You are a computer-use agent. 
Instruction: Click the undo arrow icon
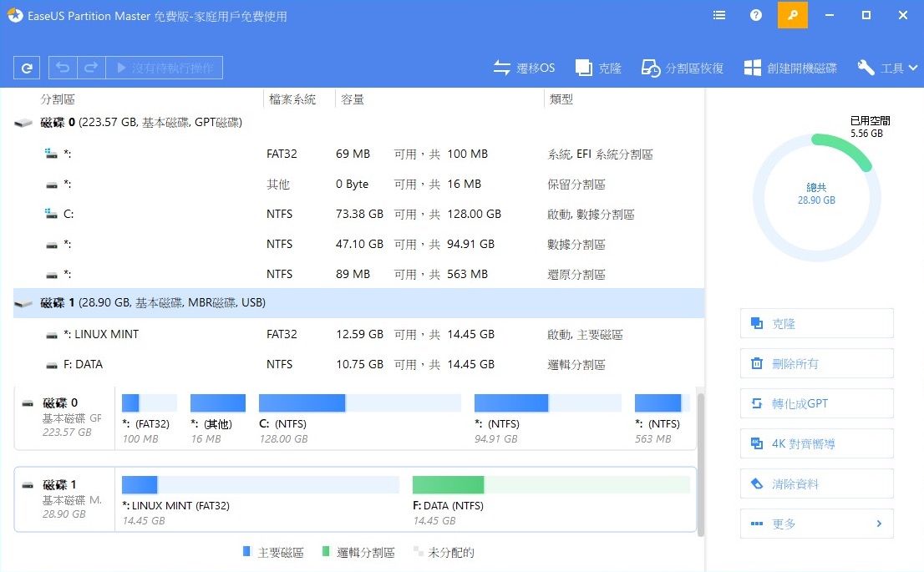[63, 68]
